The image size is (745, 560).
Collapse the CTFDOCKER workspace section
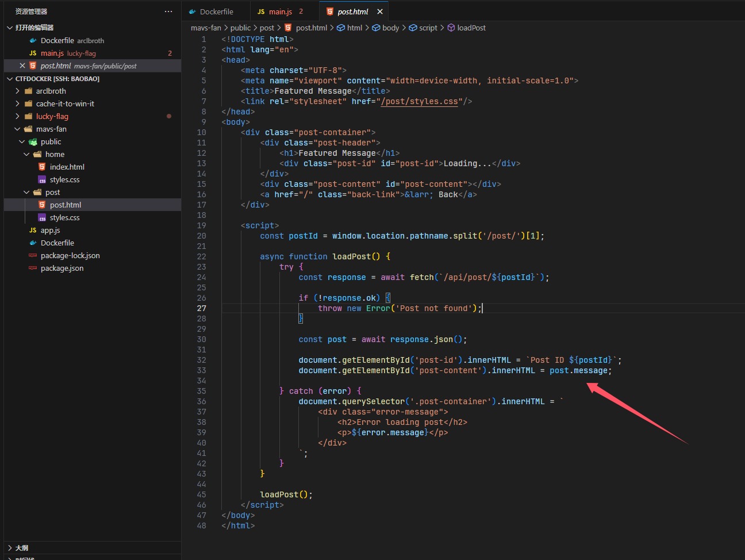point(57,79)
